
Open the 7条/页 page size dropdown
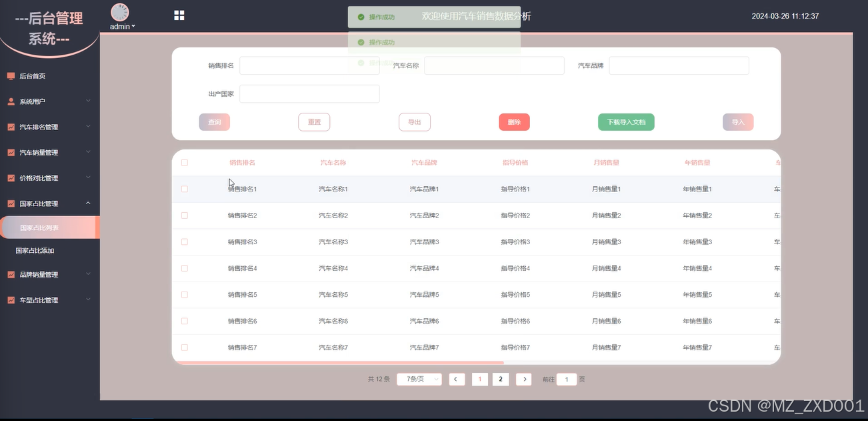point(419,379)
